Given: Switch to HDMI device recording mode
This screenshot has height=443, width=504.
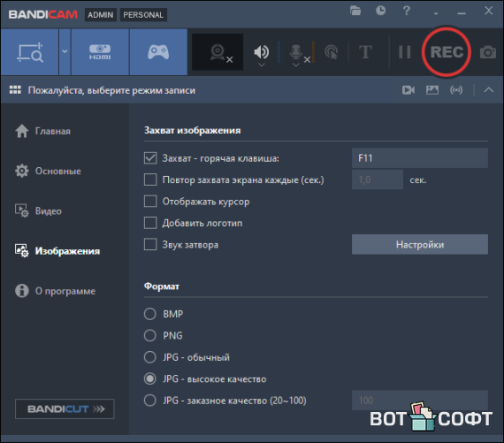Looking at the screenshot, I should pyautogui.click(x=100, y=52).
